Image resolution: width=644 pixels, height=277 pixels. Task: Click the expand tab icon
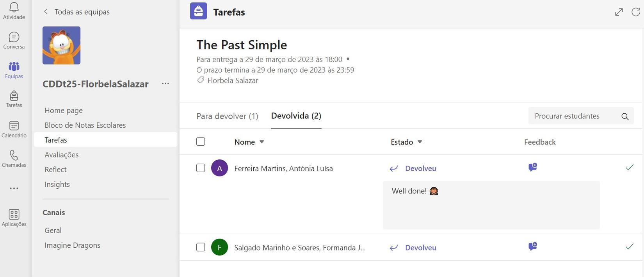click(x=619, y=12)
